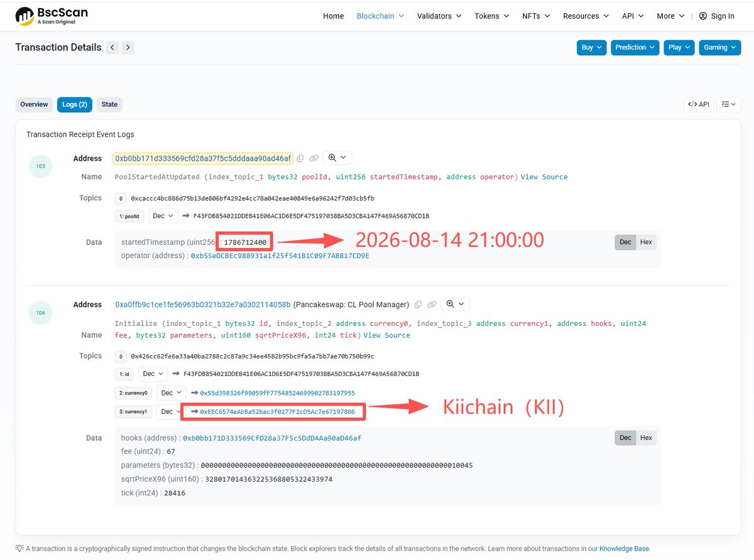Open currency1 address 0xEEC6574eAbBa52bac3f0277F2cD5Ac7e67197886
The image size is (754, 560).
click(277, 412)
